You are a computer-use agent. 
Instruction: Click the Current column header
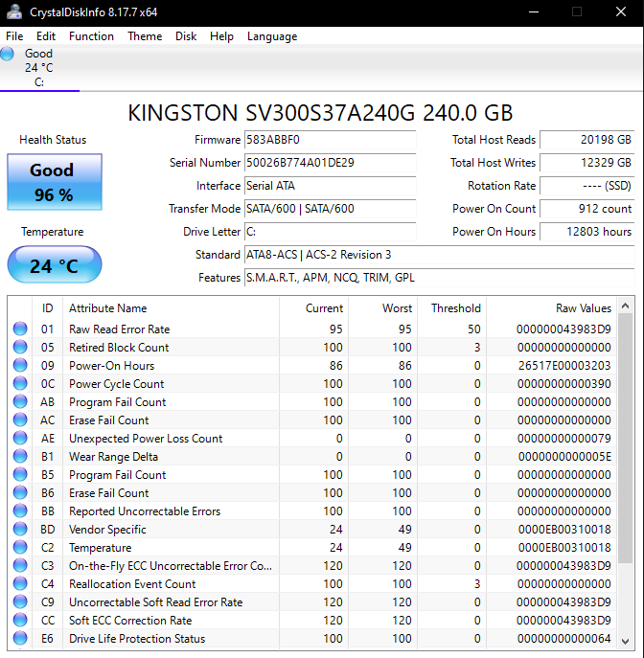pyautogui.click(x=313, y=308)
